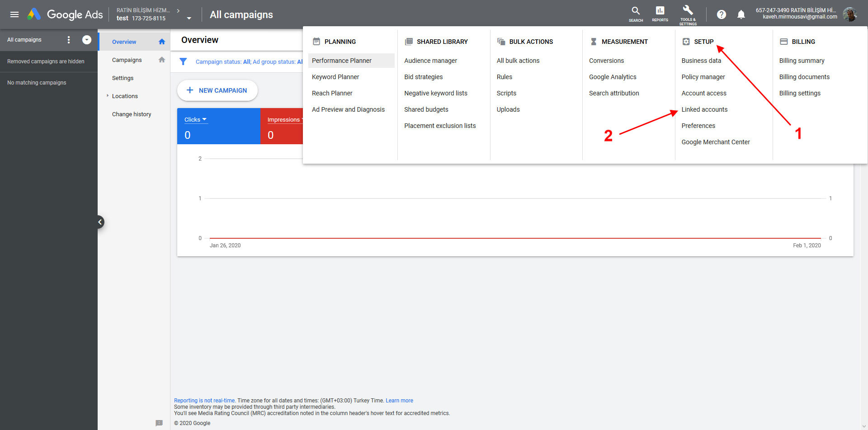Open notifications bell icon
Screen dimensions: 868x430
741,14
